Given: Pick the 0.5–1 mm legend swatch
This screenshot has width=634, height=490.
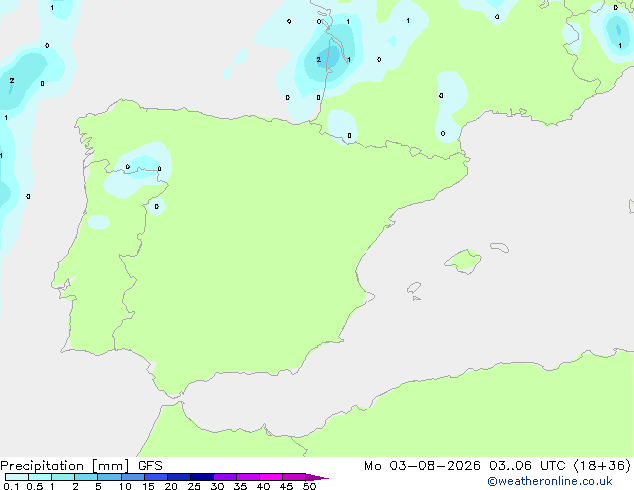Looking at the screenshot, I should (40, 477).
